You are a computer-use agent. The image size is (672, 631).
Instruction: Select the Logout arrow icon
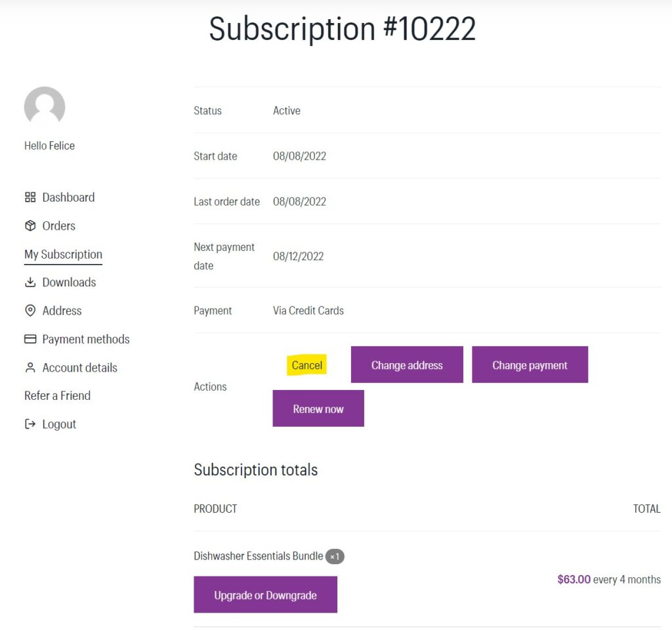[x=30, y=424]
